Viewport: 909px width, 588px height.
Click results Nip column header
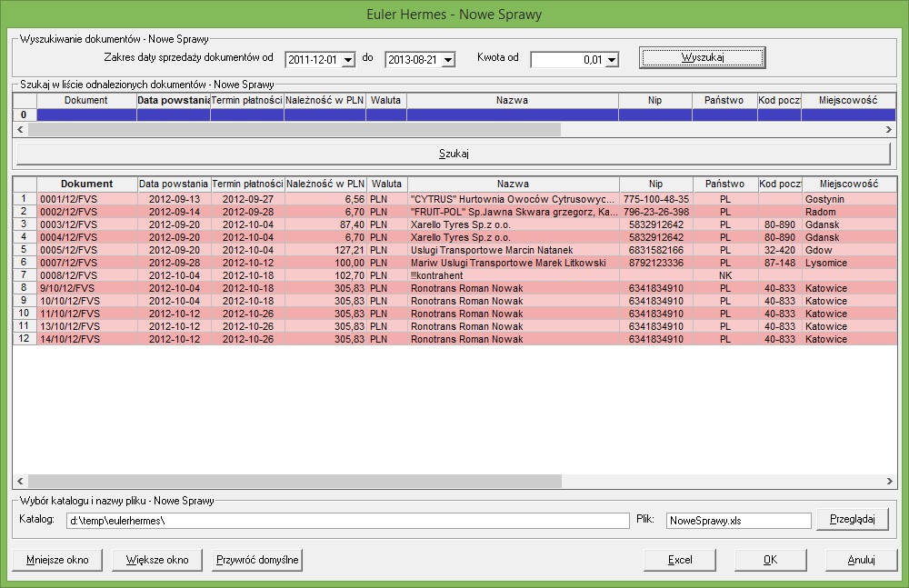coord(655,184)
